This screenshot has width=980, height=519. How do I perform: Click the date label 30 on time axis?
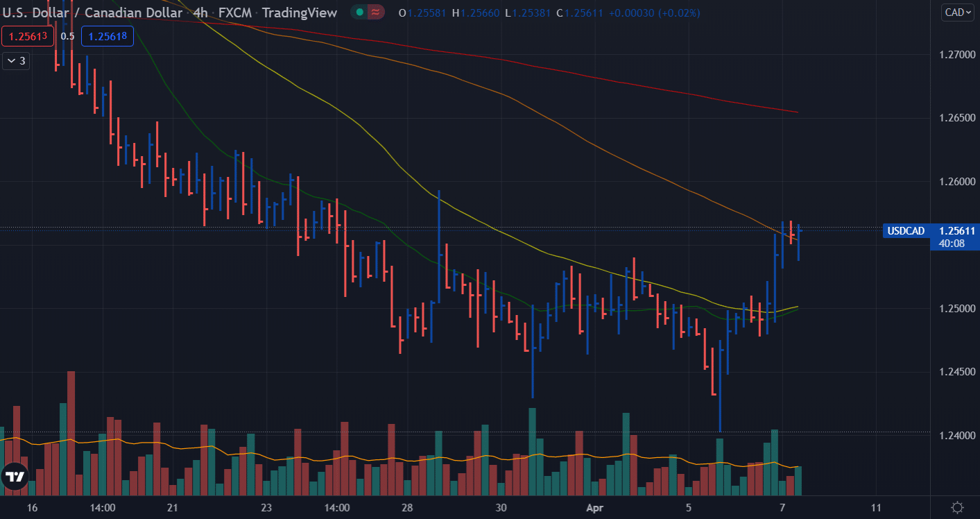(501, 507)
